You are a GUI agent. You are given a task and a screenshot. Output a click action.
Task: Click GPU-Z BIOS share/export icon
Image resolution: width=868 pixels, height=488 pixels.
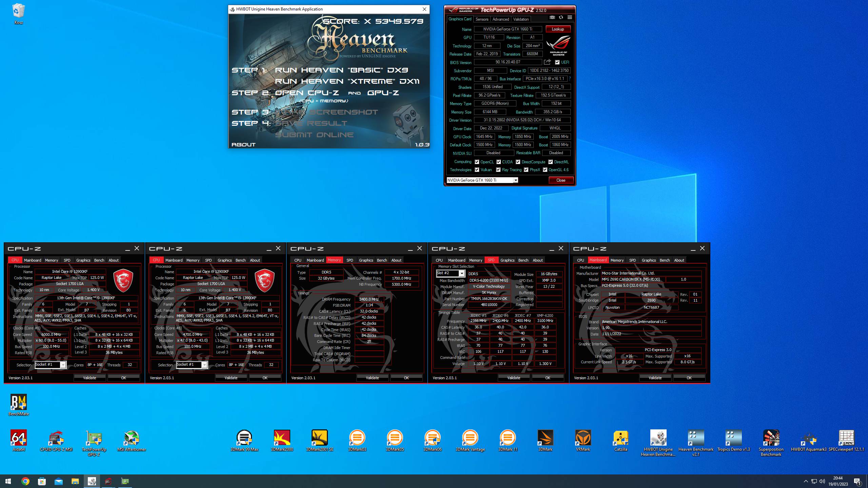pos(547,62)
